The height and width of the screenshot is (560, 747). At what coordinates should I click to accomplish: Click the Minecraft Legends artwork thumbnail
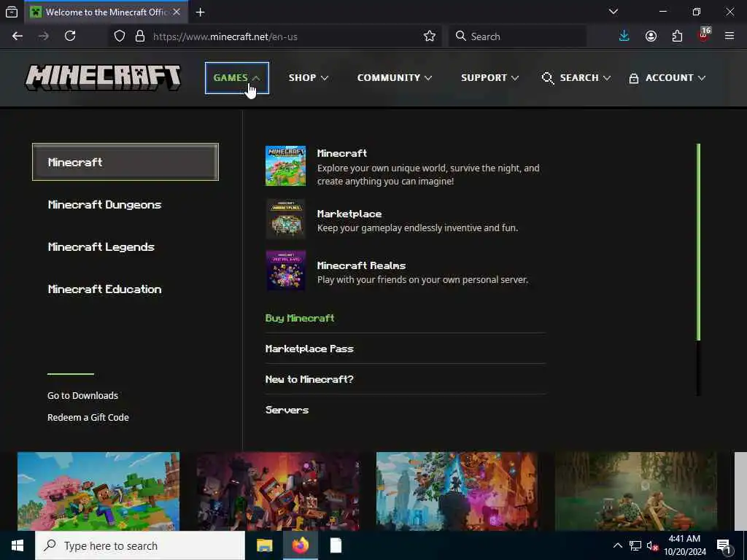pyautogui.click(x=457, y=491)
